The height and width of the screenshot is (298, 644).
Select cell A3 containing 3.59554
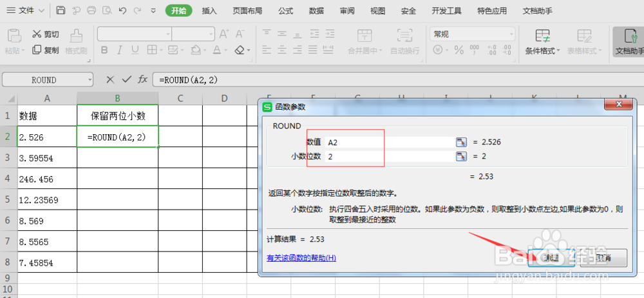point(47,158)
